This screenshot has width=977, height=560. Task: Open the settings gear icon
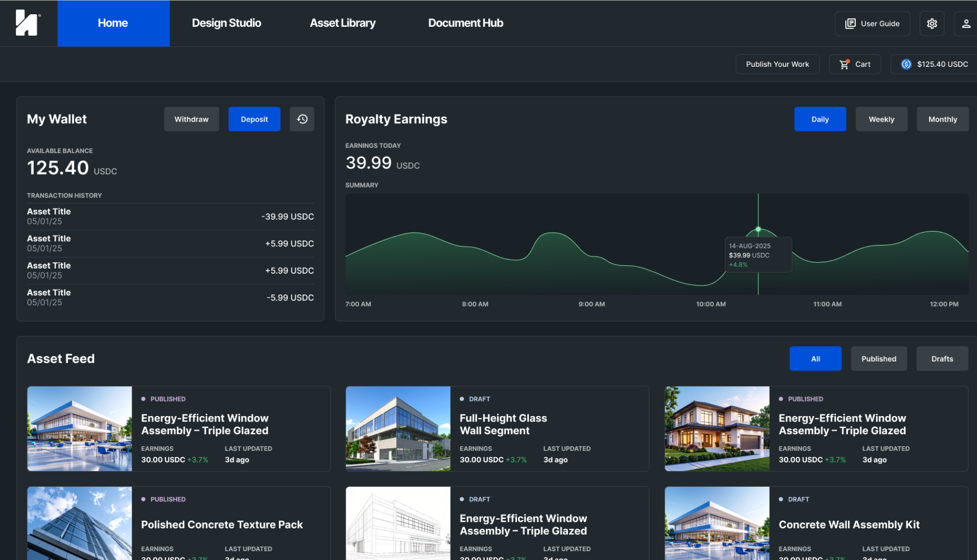click(932, 23)
